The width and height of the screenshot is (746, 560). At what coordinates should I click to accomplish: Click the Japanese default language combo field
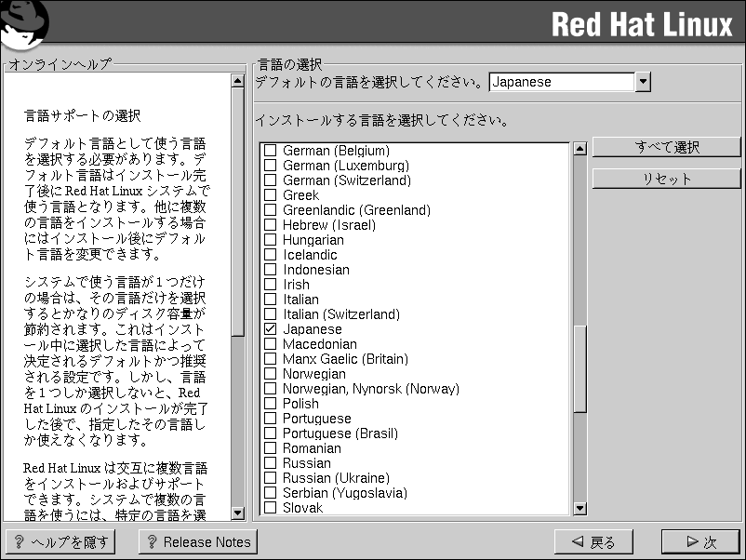pyautogui.click(x=562, y=82)
